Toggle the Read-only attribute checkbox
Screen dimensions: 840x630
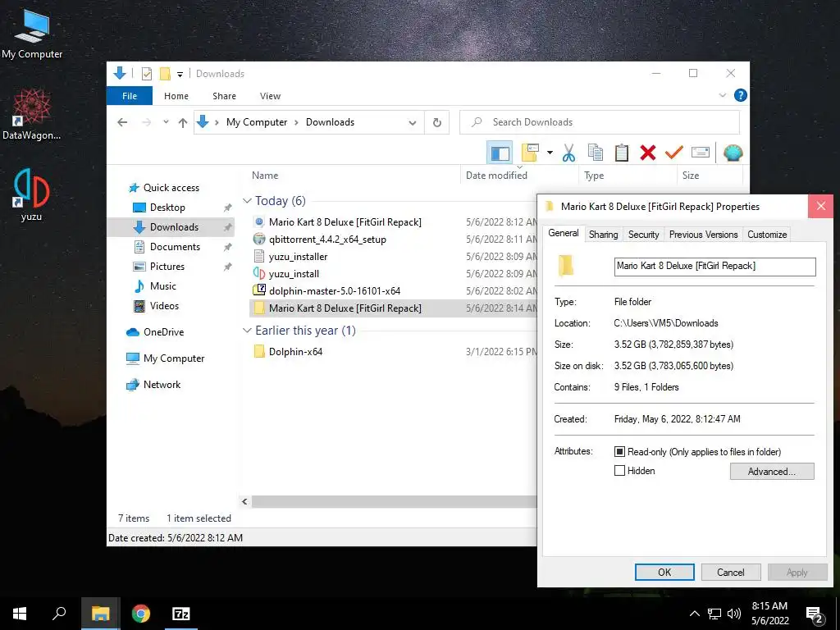620,452
